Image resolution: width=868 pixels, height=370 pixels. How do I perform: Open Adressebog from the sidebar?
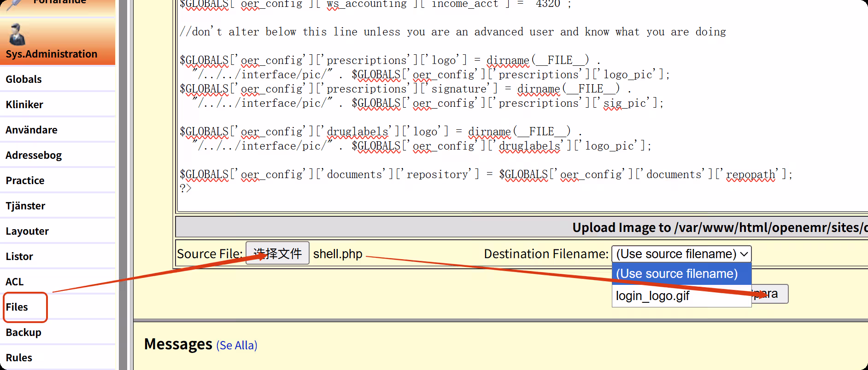click(34, 155)
